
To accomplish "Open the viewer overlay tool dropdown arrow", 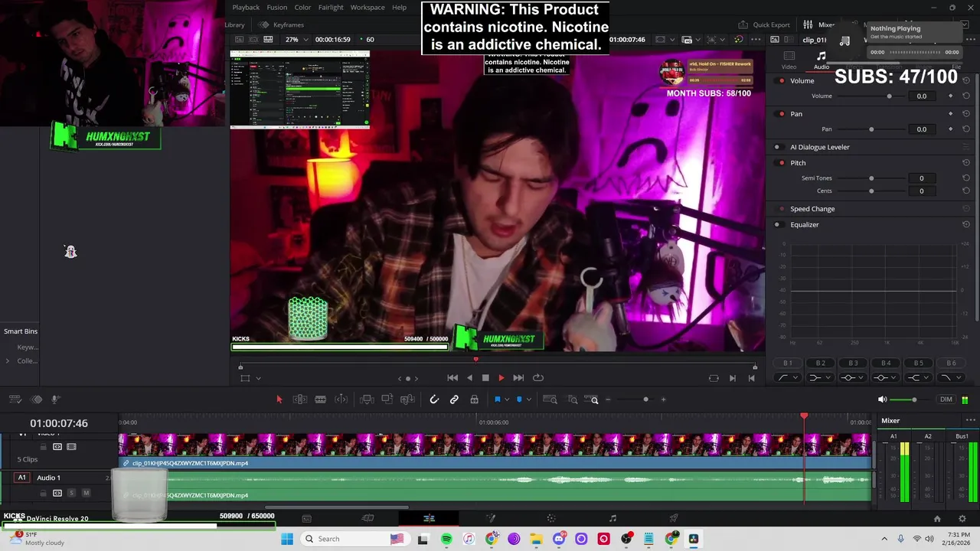I will pos(258,378).
